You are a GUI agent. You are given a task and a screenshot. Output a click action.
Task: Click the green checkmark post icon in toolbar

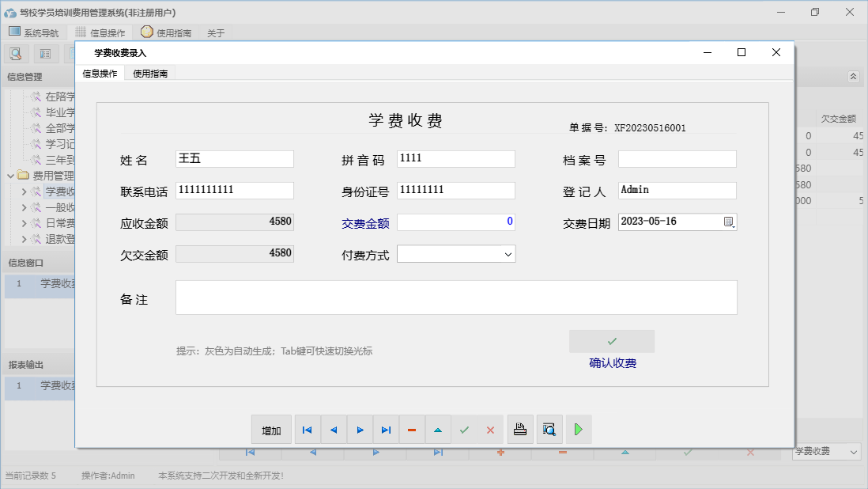point(464,430)
